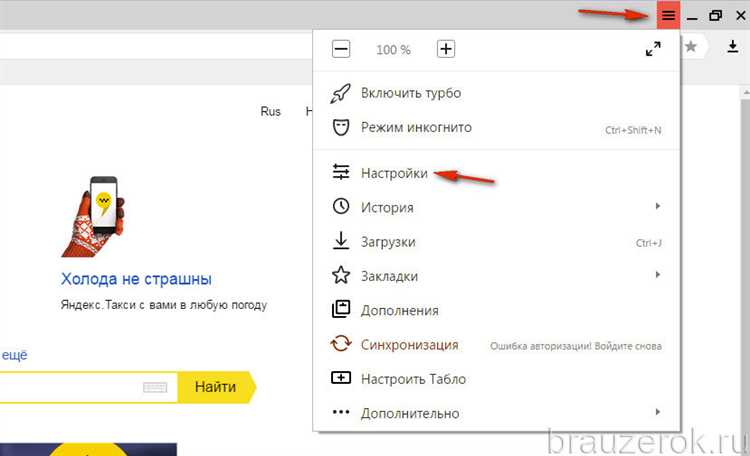
Task: Click the Дополнения extensions icon
Action: click(341, 309)
